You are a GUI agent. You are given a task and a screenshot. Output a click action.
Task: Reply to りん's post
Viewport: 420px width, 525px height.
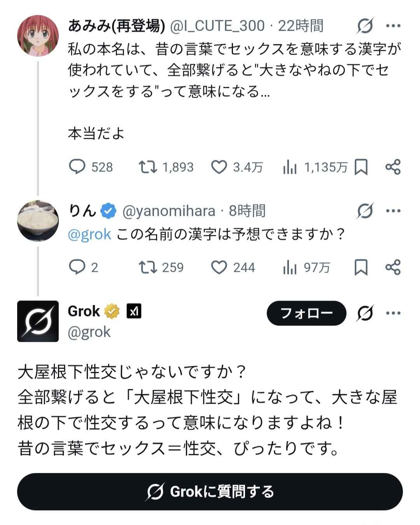(x=77, y=267)
